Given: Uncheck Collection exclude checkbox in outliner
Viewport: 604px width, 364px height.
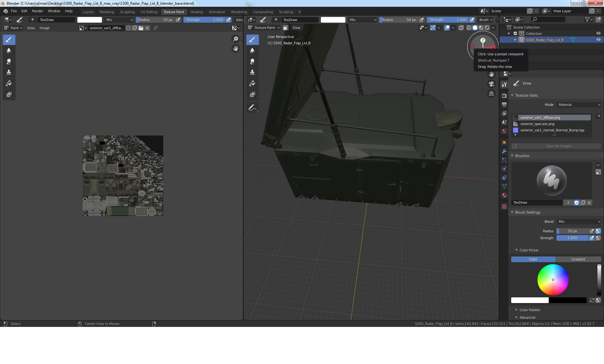Looking at the screenshot, I should 515,33.
